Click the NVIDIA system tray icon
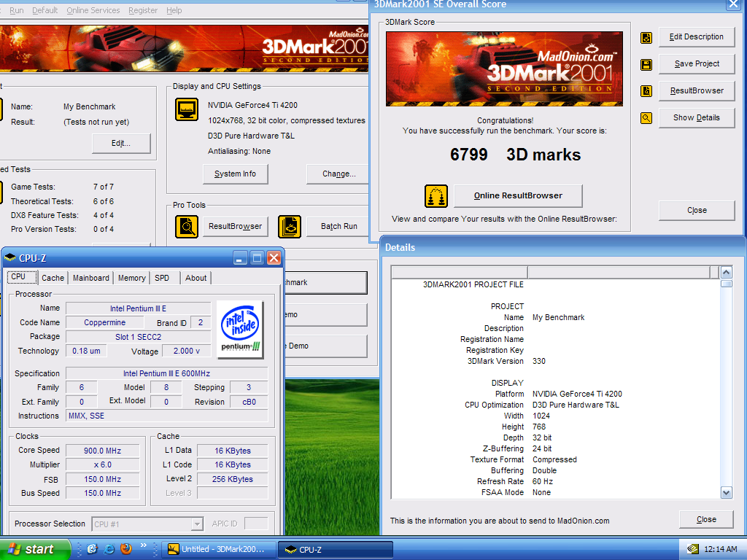This screenshot has width=747, height=560. pos(693,549)
